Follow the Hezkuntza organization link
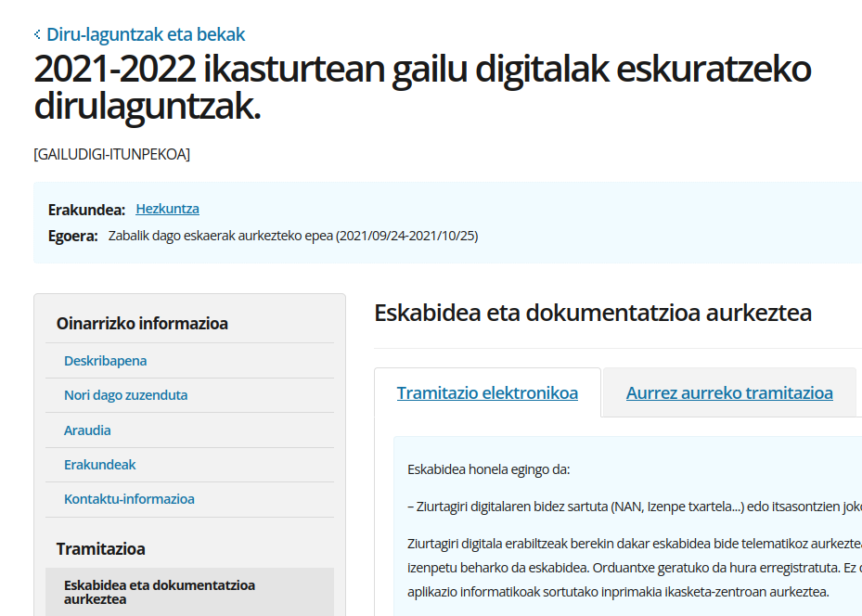The height and width of the screenshot is (616, 862). coord(167,209)
